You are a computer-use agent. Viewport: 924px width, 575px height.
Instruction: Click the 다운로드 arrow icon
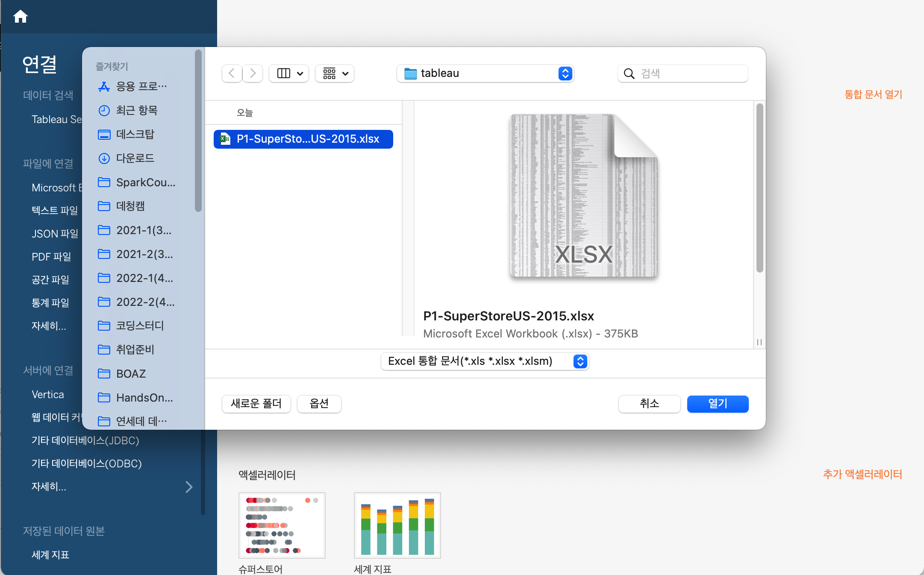(104, 158)
